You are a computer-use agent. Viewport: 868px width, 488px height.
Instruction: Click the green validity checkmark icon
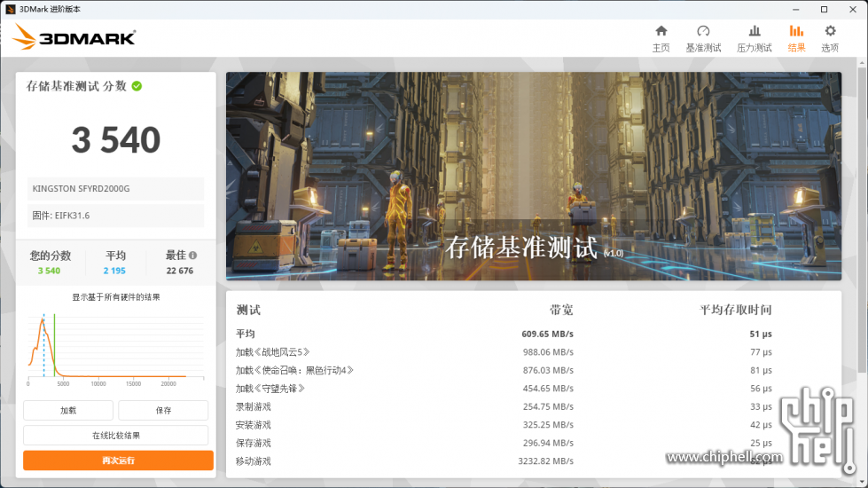[137, 86]
